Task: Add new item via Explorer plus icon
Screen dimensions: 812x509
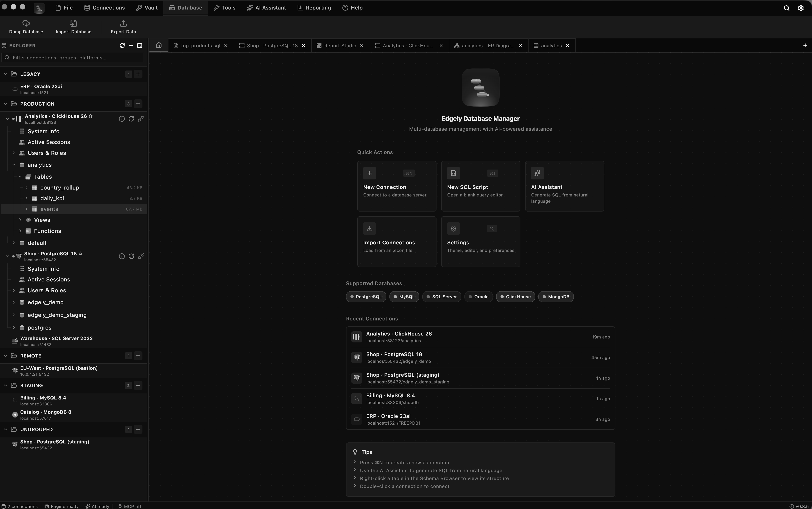Action: point(131,45)
